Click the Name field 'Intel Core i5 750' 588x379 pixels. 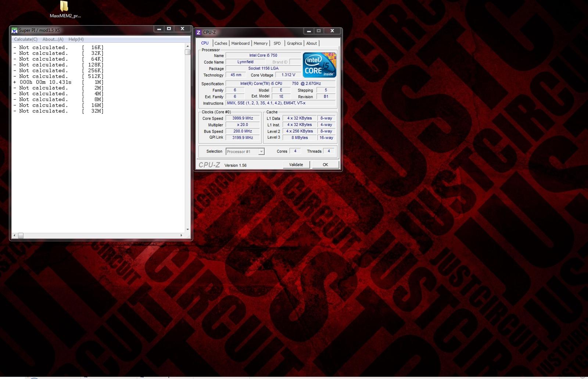pos(263,56)
